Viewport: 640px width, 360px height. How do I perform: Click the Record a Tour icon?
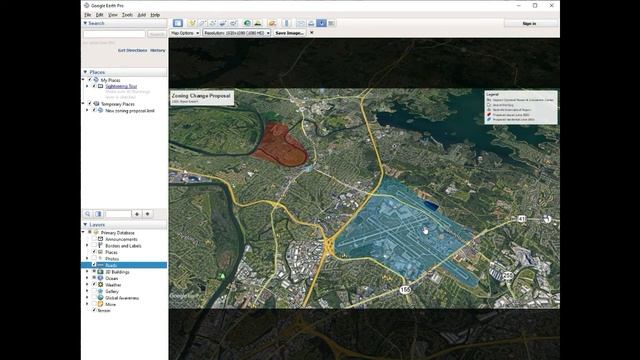tap(233, 23)
